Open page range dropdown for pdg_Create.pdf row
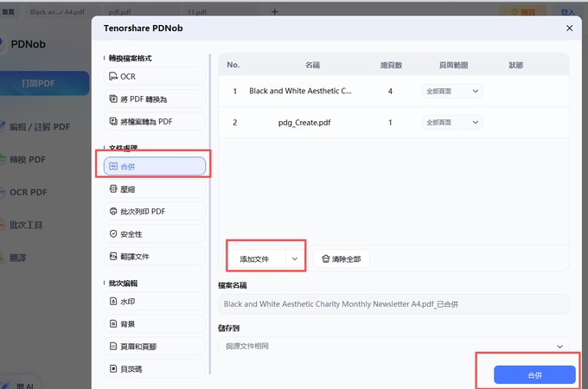This screenshot has width=588, height=389. point(452,123)
